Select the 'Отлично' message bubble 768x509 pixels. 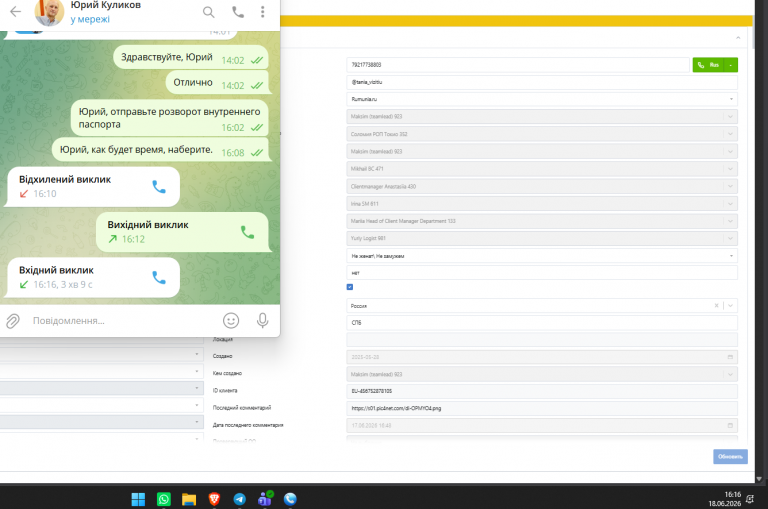[x=217, y=83]
